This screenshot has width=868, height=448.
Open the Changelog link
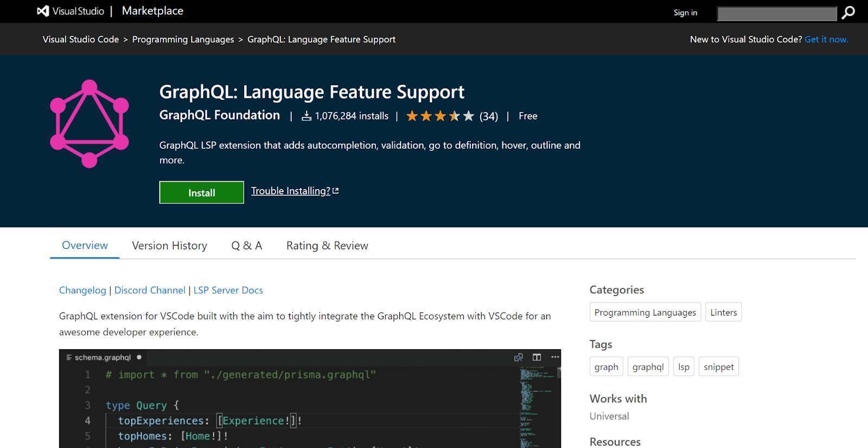[x=82, y=290]
